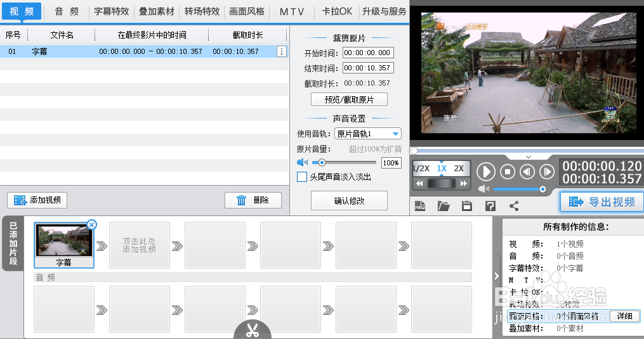Click the 结束时间 input field
The height and width of the screenshot is (339, 644).
[x=368, y=68]
